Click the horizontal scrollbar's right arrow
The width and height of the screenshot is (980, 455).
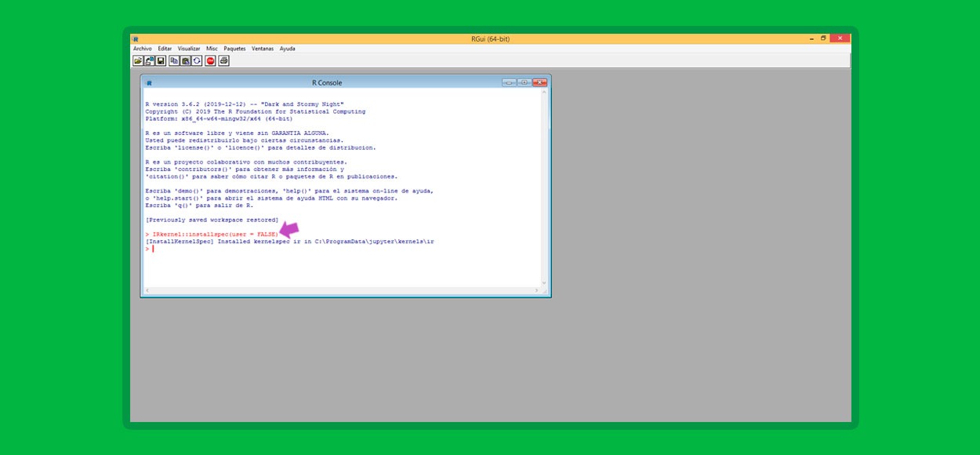537,290
